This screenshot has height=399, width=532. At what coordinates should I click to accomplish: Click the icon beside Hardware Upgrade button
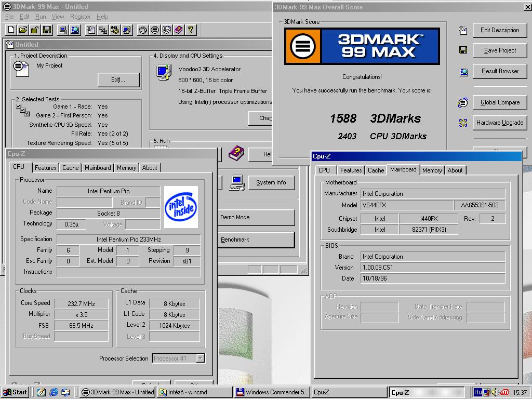pos(463,123)
